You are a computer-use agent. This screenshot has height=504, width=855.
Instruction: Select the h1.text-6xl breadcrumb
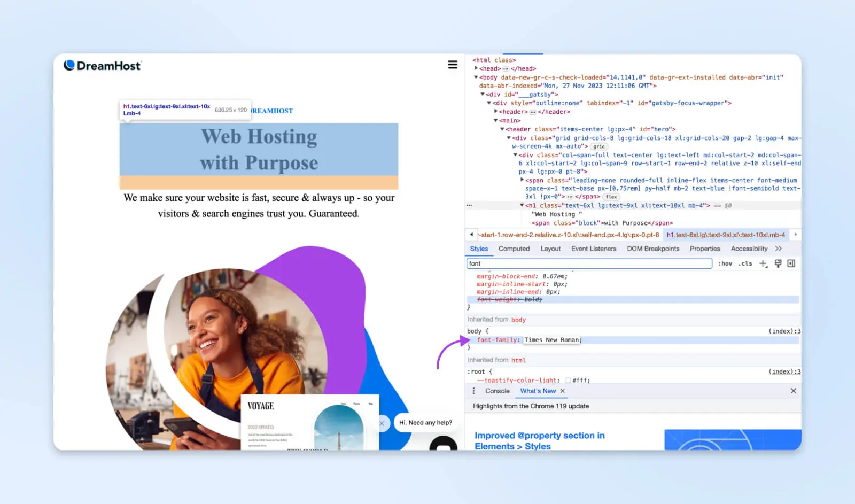(x=726, y=235)
